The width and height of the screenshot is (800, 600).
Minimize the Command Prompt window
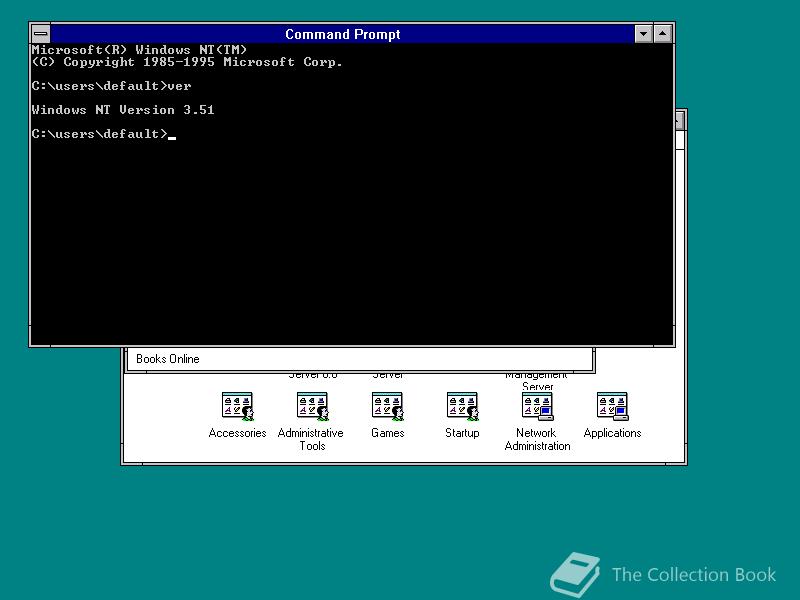(x=643, y=34)
